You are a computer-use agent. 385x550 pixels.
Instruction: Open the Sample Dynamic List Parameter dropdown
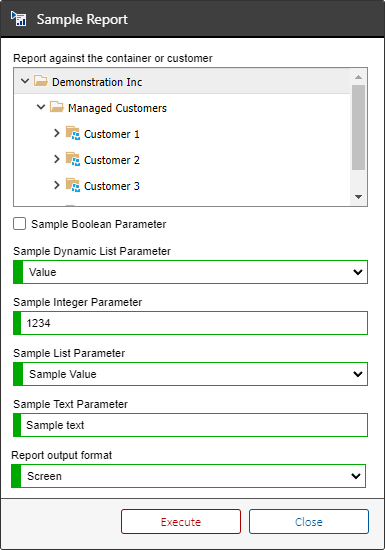[190, 272]
